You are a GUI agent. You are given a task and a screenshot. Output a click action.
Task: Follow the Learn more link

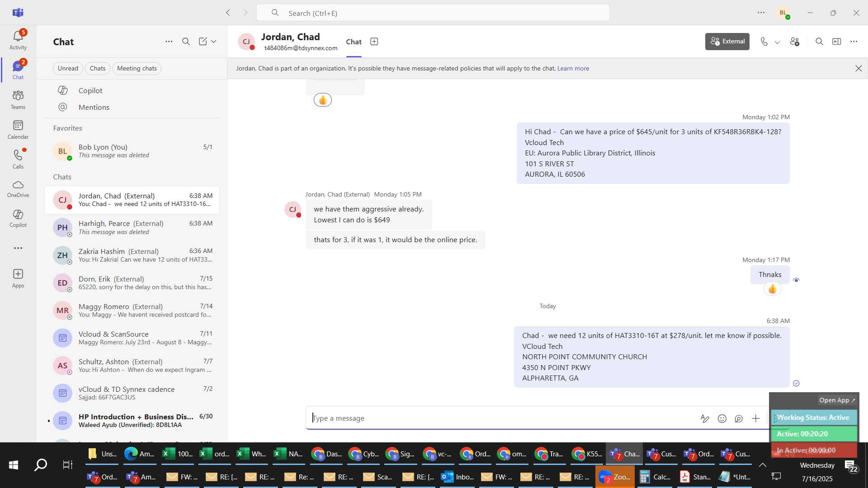pos(573,68)
